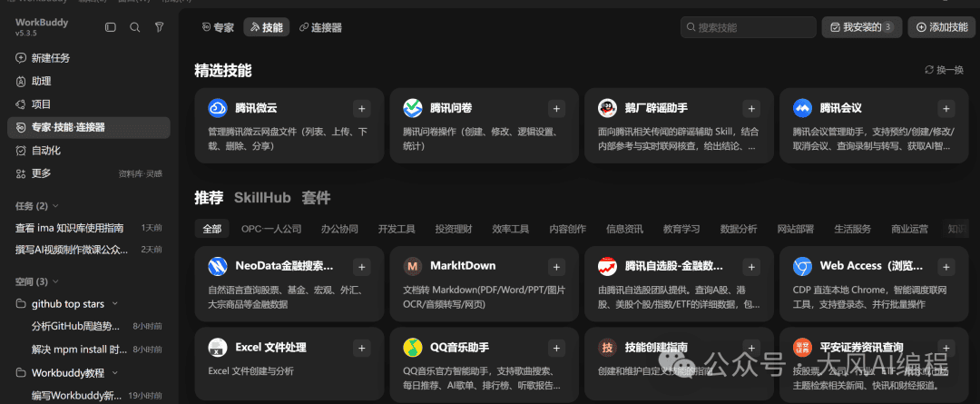980x404 pixels.
Task: Click the Web Access Chrome logo
Action: pyautogui.click(x=802, y=267)
